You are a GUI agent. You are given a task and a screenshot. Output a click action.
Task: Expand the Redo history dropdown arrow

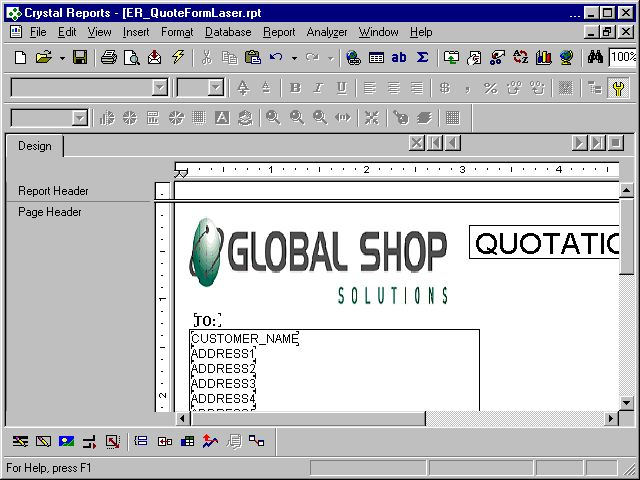(x=331, y=58)
